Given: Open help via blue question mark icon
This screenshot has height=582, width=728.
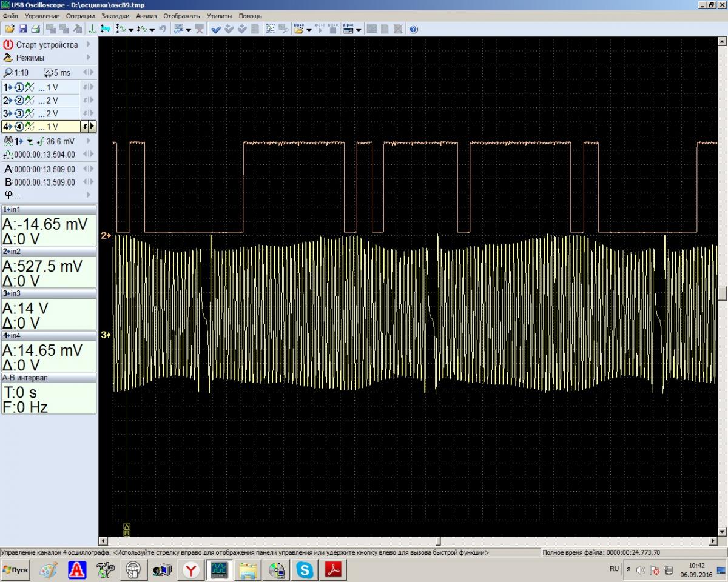Looking at the screenshot, I should click(414, 29).
